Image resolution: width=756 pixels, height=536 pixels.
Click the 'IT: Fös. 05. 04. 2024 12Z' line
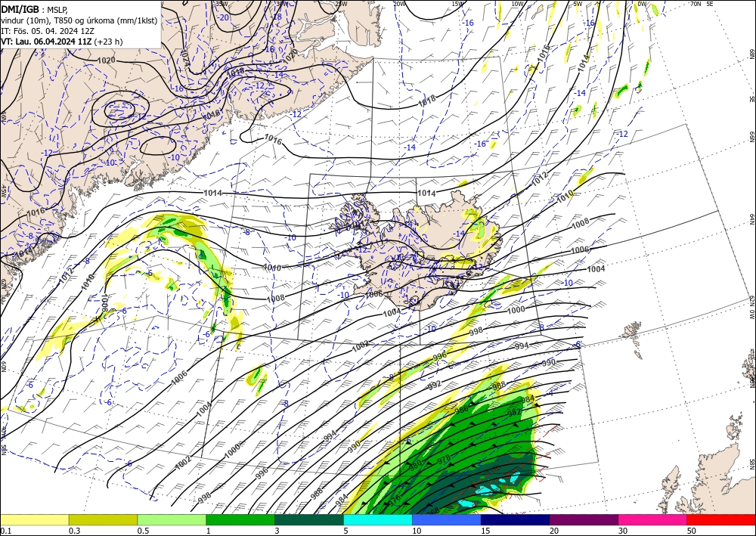(48, 31)
